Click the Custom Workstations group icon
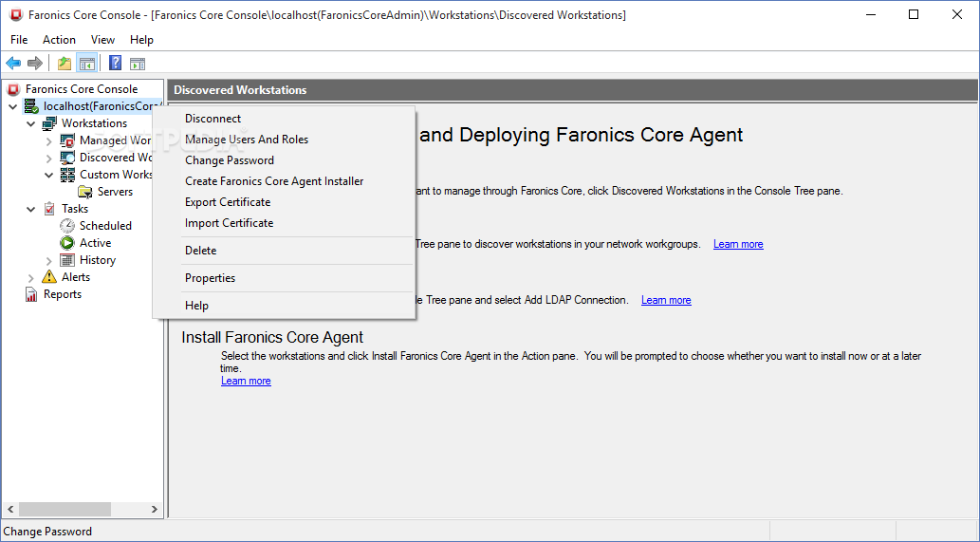The height and width of the screenshot is (542, 980). (x=67, y=175)
